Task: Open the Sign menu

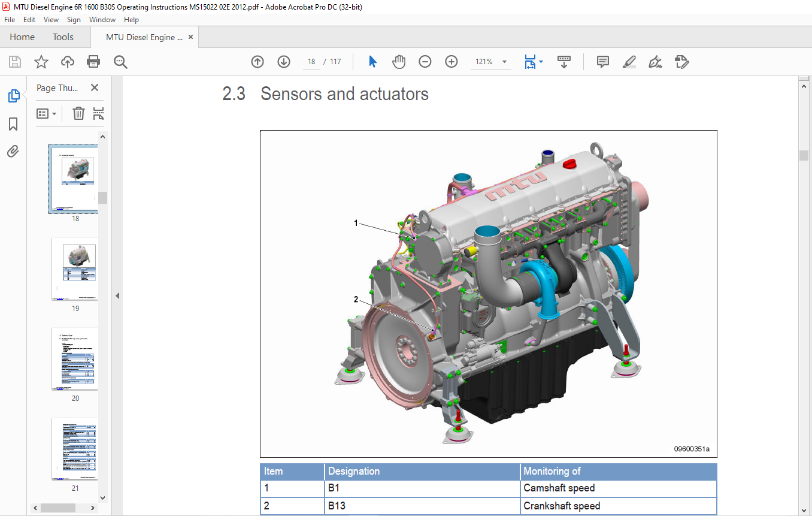Action: tap(74, 20)
